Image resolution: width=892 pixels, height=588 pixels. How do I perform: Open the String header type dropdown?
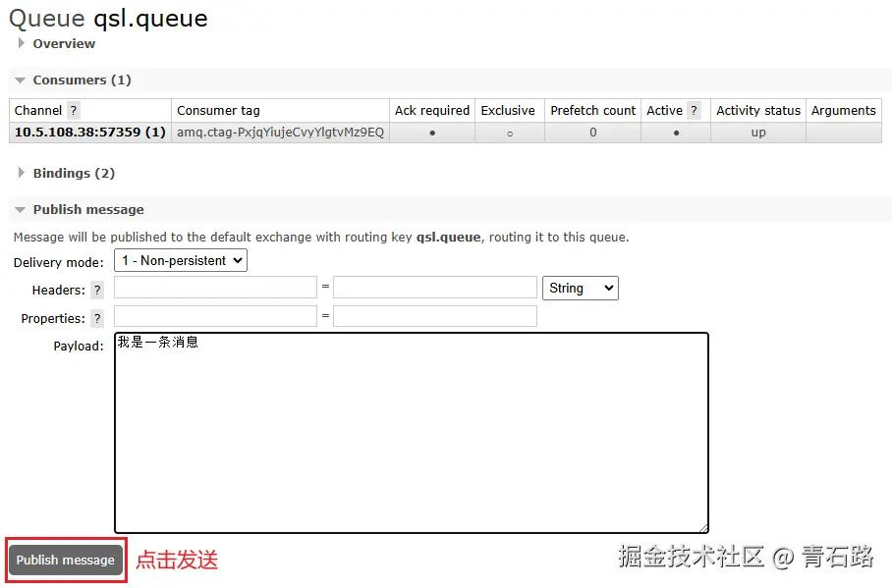(580, 288)
